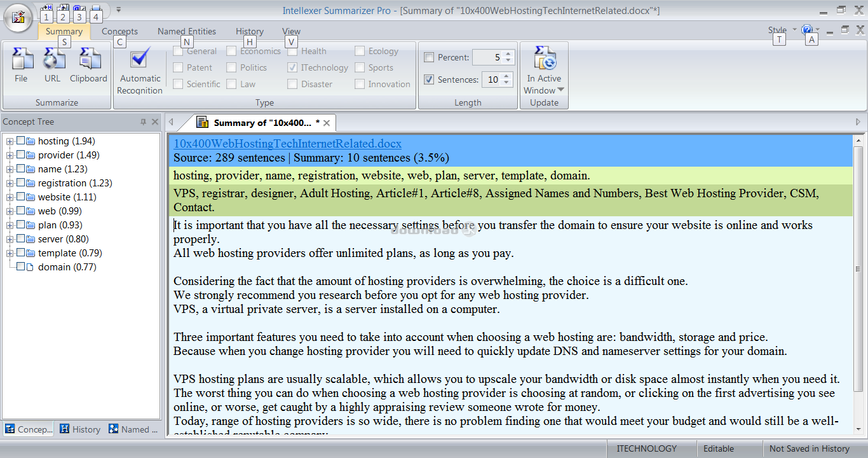Switch to the Named entities bottom panel tab

click(133, 429)
